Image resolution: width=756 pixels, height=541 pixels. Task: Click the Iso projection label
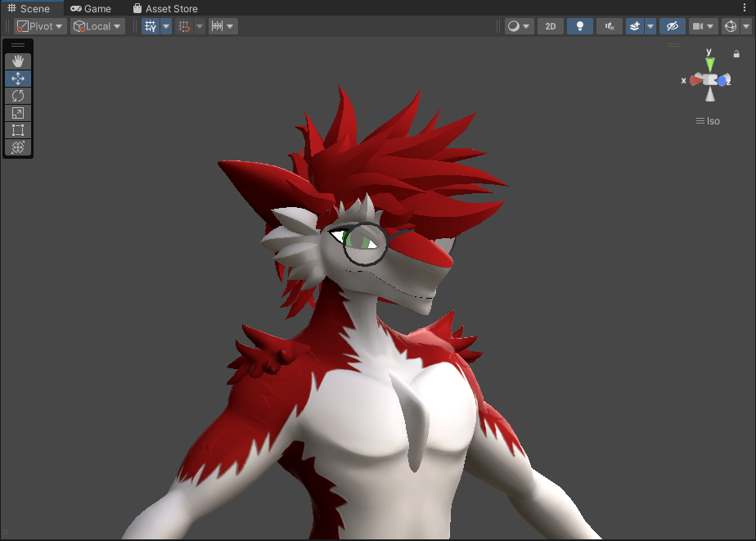pyautogui.click(x=709, y=121)
